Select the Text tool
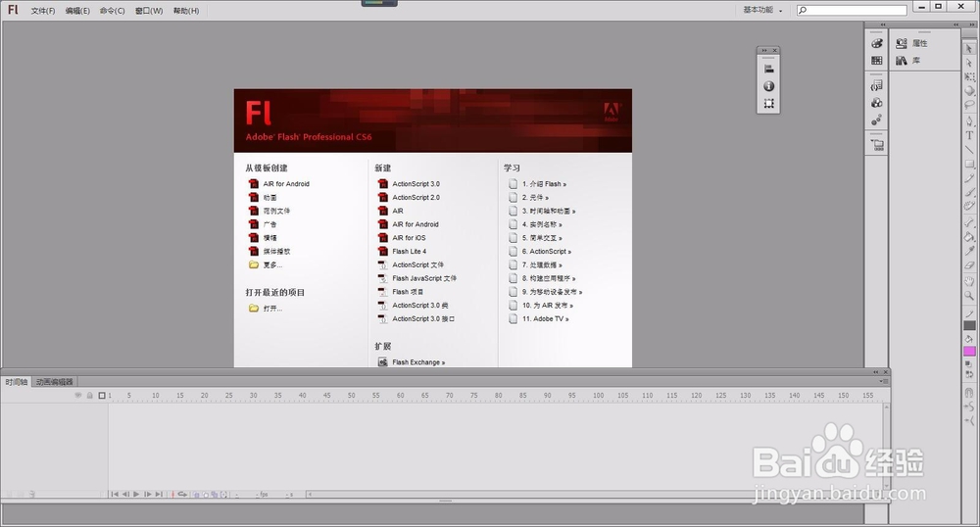The width and height of the screenshot is (980, 527). pyautogui.click(x=969, y=135)
